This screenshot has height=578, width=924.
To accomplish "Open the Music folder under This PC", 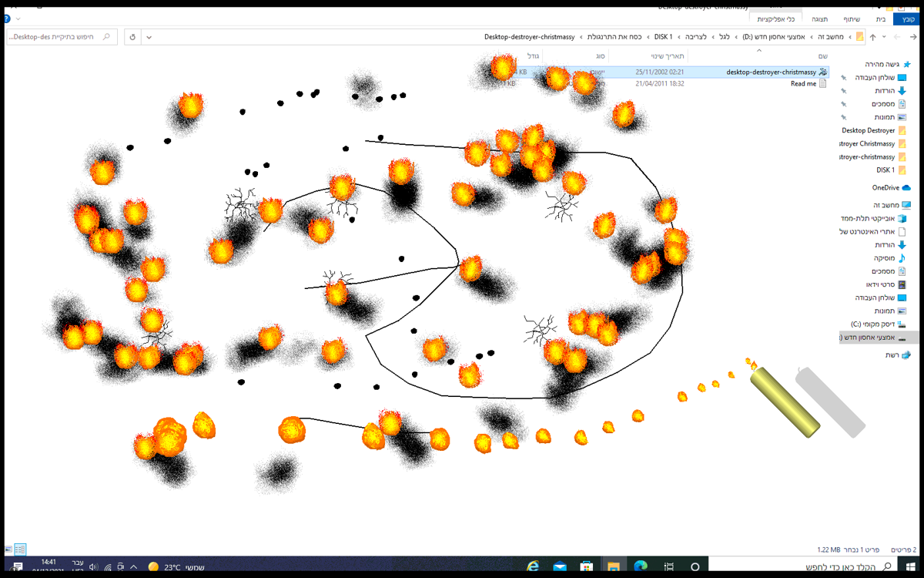I will point(885,257).
